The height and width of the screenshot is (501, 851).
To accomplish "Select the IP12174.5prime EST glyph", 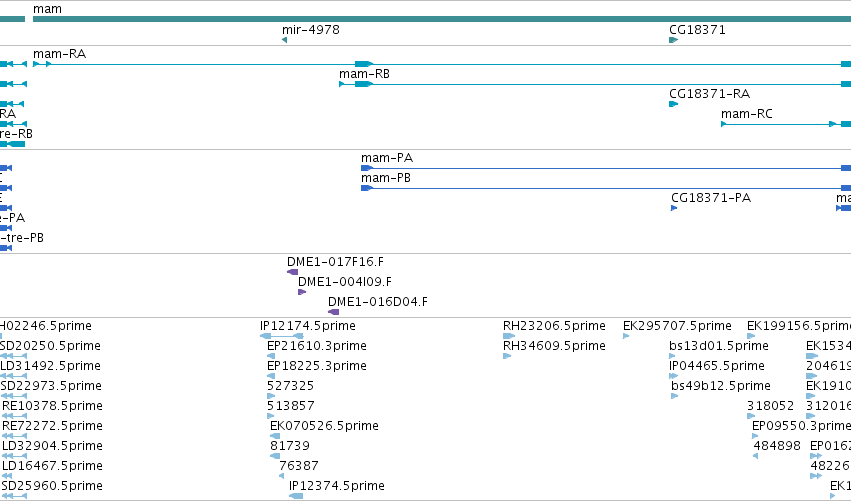I will point(282,337).
